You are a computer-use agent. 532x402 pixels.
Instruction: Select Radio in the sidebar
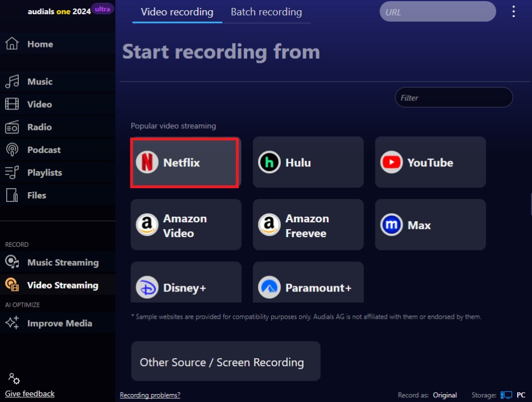click(x=40, y=127)
